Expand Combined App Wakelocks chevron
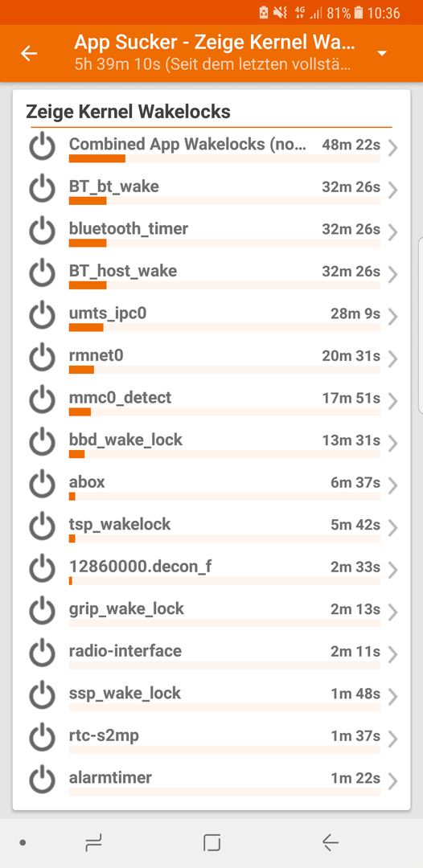423x868 pixels. point(393,148)
